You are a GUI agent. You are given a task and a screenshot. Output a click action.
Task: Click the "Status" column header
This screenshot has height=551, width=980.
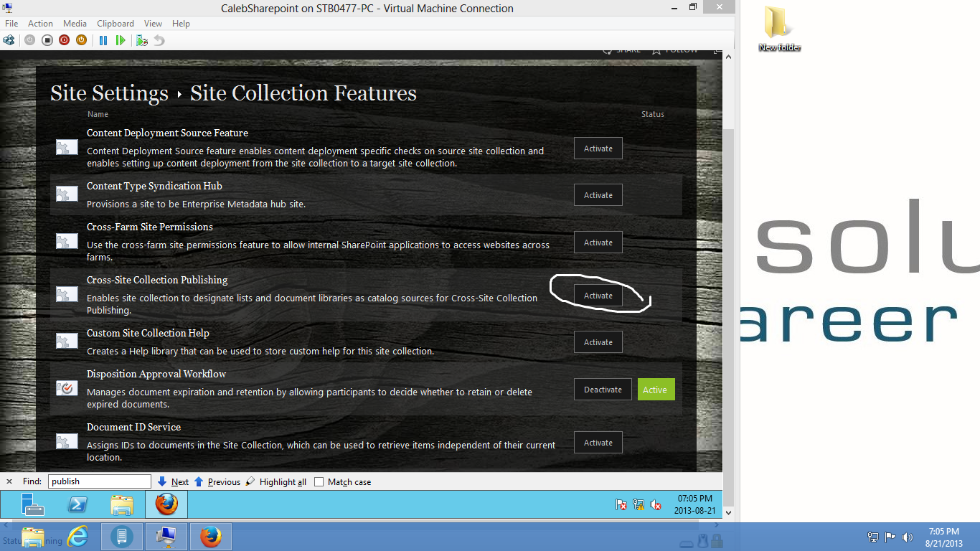[653, 114]
